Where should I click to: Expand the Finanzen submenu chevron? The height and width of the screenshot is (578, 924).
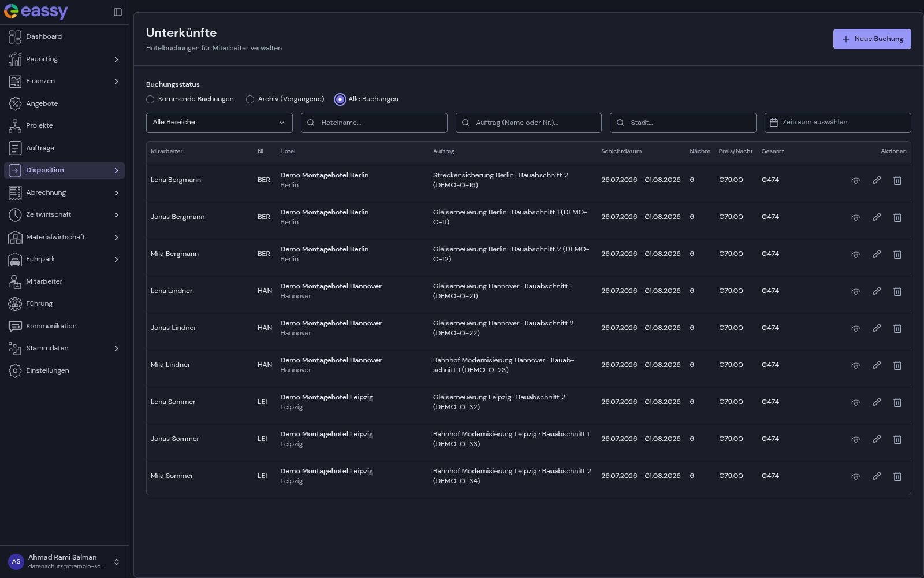(117, 81)
